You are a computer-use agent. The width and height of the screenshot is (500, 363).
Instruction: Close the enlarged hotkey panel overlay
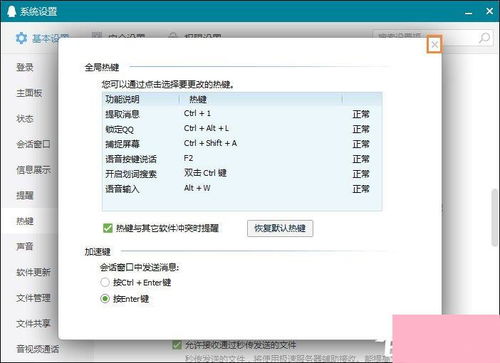click(434, 44)
